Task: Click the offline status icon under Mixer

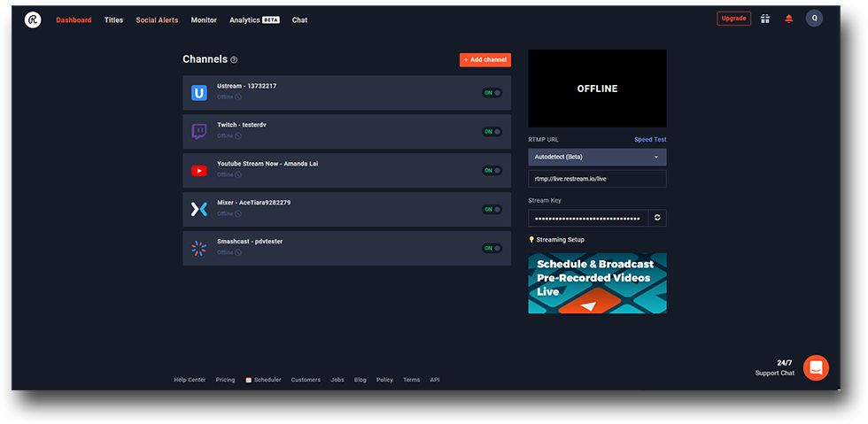Action: pos(238,213)
